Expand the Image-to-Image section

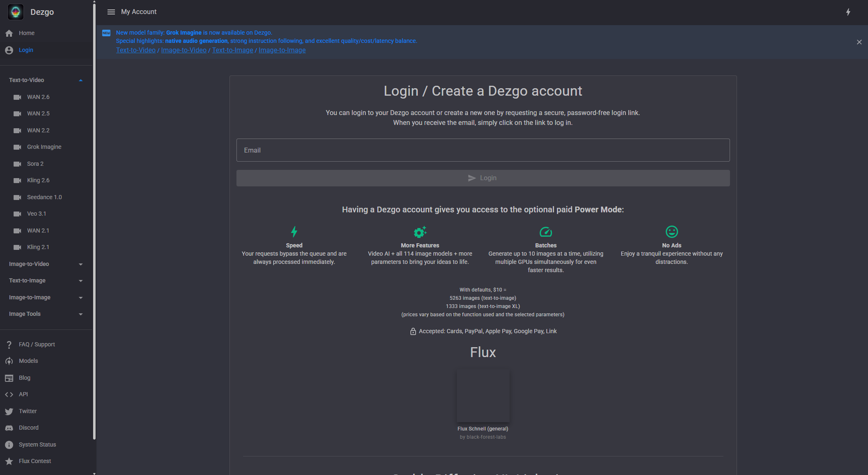point(81,297)
